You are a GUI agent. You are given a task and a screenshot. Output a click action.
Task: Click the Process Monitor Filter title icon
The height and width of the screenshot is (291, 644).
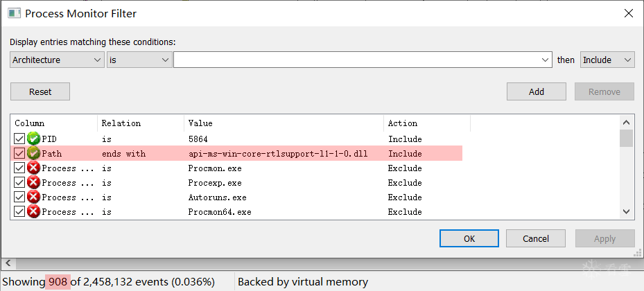pyautogui.click(x=13, y=13)
